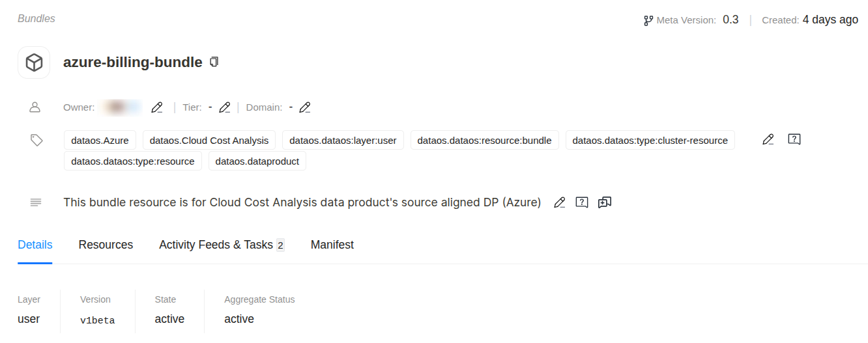868x343 pixels.
Task: Click the dataos.dataos:resource:bundle tag
Action: [484, 141]
